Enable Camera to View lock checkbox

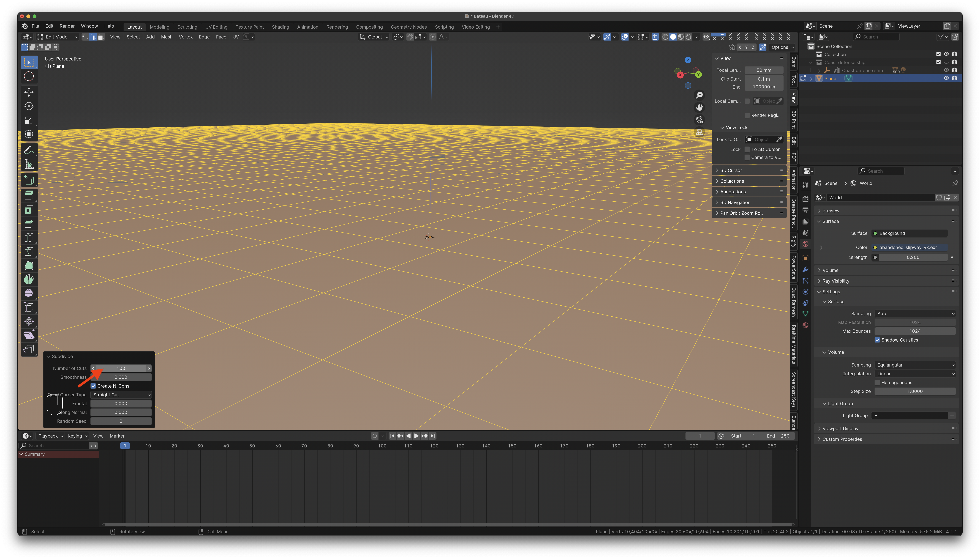pos(747,157)
